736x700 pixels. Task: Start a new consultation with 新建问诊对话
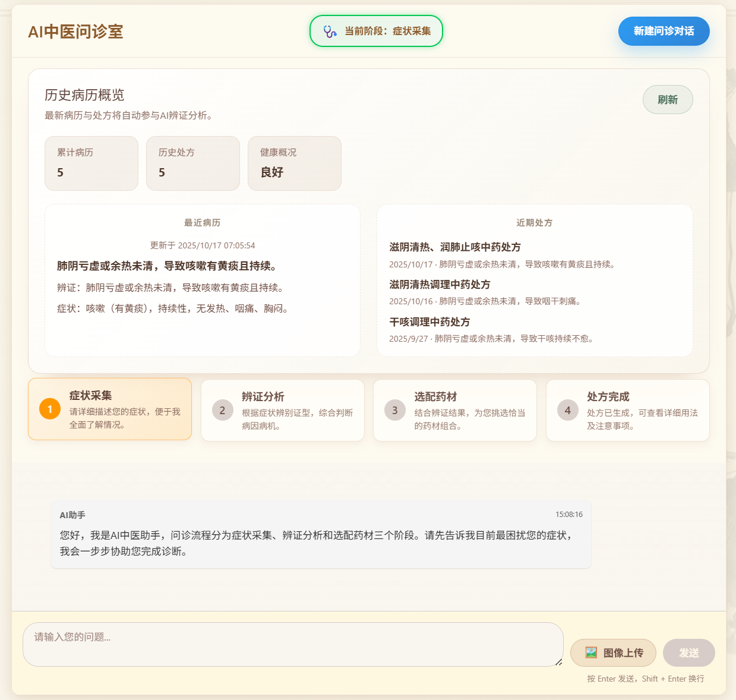pos(664,31)
